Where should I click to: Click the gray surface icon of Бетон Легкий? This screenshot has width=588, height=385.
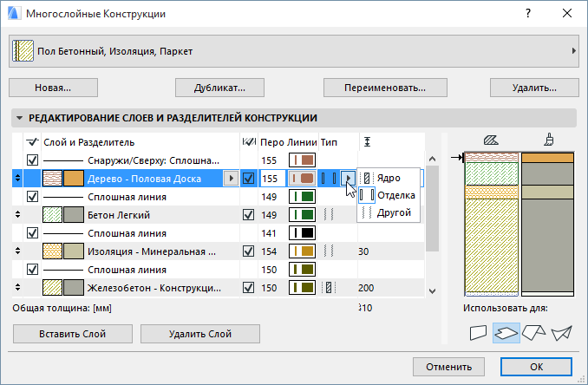[74, 215]
